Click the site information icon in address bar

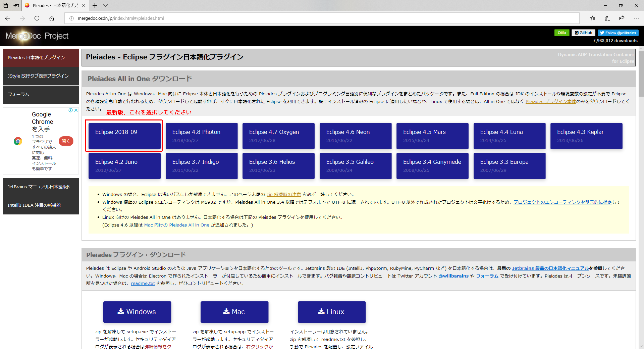[x=71, y=18]
